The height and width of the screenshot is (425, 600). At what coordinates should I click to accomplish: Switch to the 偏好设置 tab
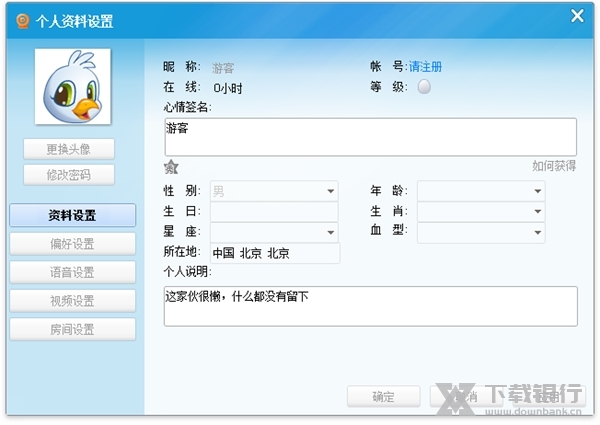[x=73, y=244]
